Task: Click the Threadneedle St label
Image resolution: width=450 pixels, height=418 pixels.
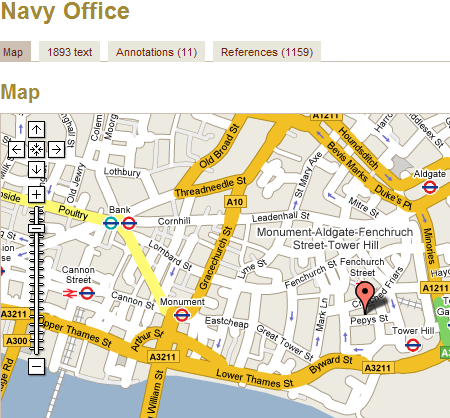Action: (211, 187)
